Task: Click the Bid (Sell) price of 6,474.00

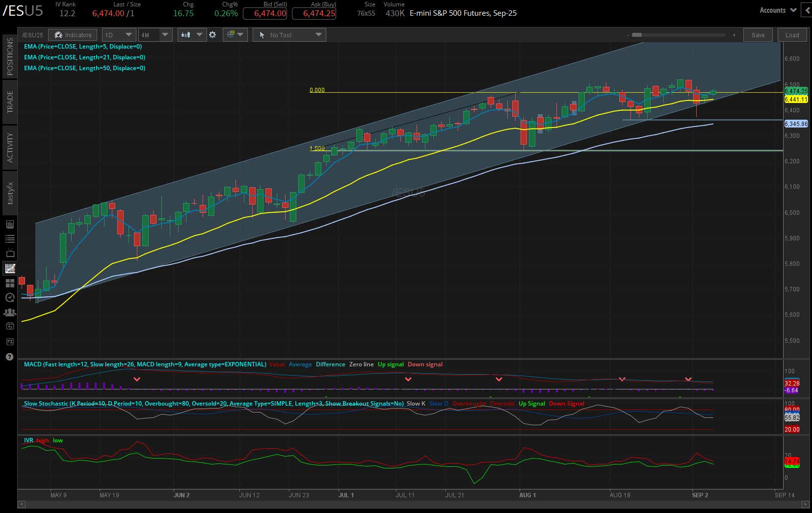Action: click(265, 14)
